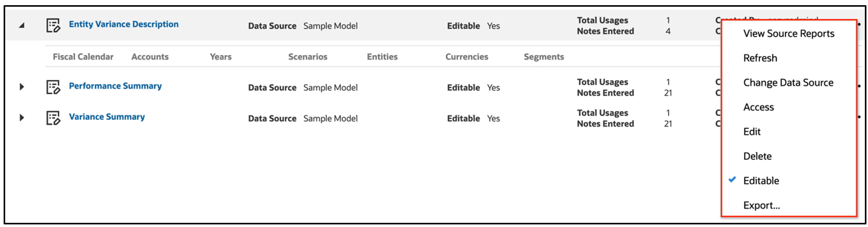The height and width of the screenshot is (227, 868).
Task: Choose Refresh in the context menu
Action: click(760, 58)
